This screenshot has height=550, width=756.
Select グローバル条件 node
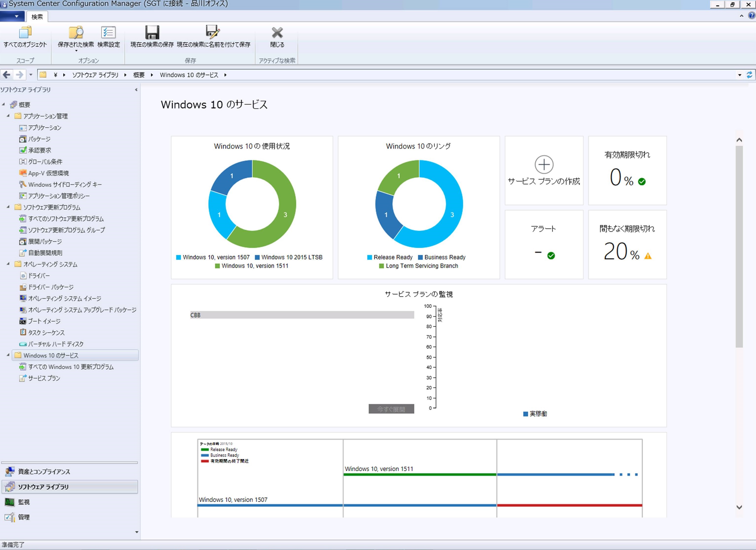tap(41, 161)
